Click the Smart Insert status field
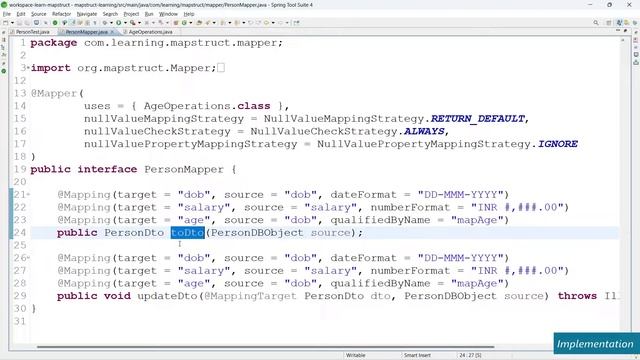The width and height of the screenshot is (640, 360). point(417,355)
